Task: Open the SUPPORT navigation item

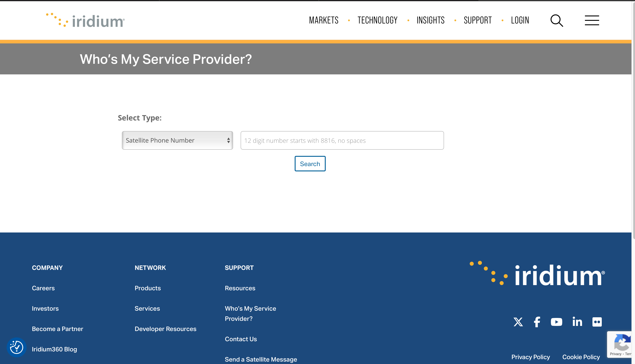Action: point(478,20)
